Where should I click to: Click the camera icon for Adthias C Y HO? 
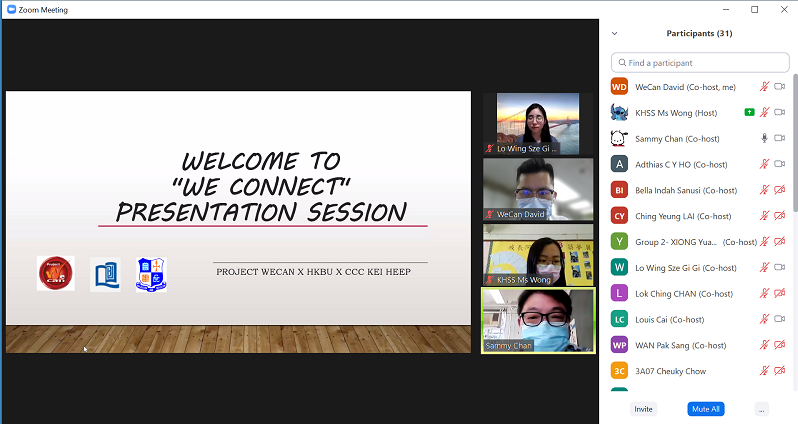(x=780, y=164)
